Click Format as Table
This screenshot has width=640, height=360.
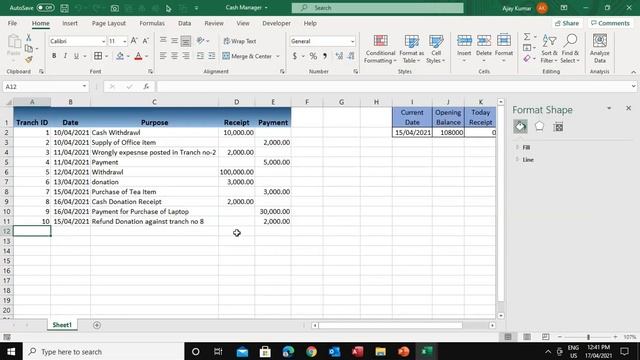tap(411, 49)
